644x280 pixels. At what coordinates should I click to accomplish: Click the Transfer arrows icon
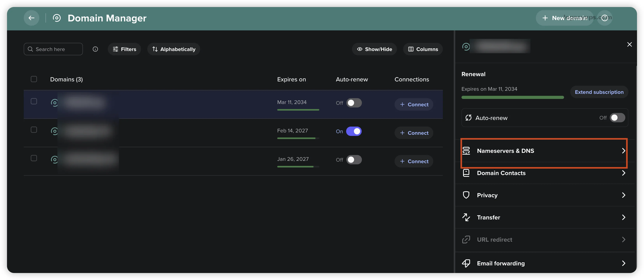(x=466, y=217)
